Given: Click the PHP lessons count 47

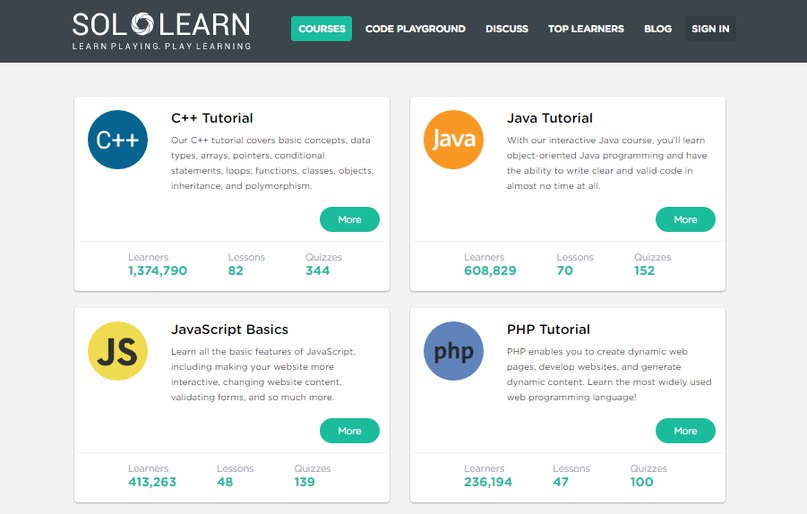Looking at the screenshot, I should 560,482.
